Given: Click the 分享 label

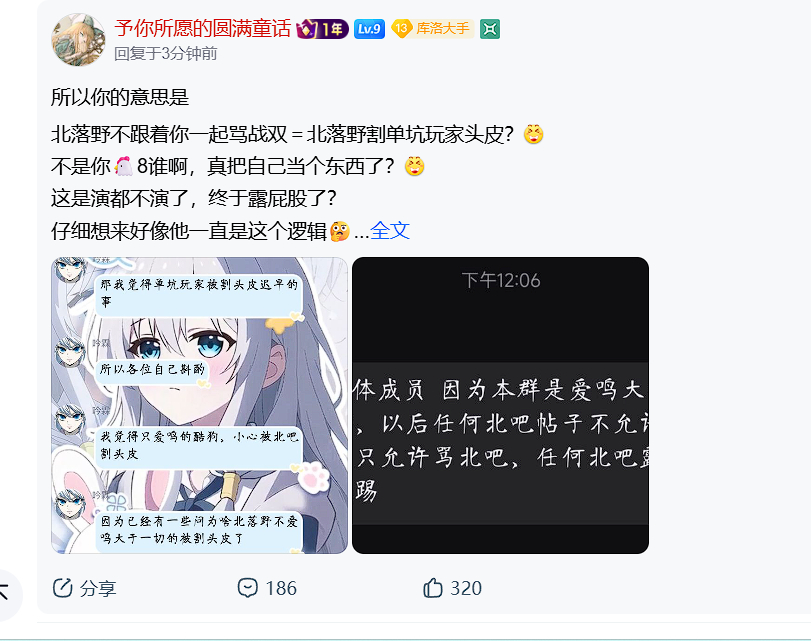Looking at the screenshot, I should tap(98, 589).
